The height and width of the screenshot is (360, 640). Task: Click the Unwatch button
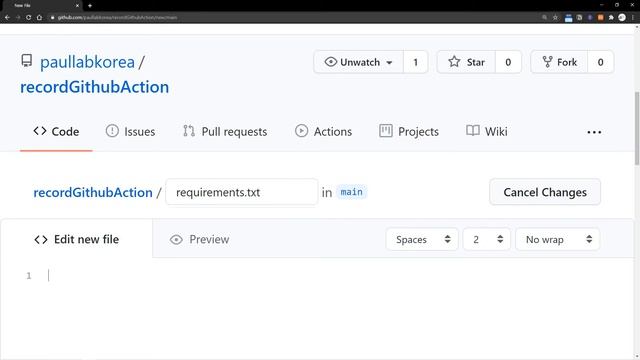358,62
